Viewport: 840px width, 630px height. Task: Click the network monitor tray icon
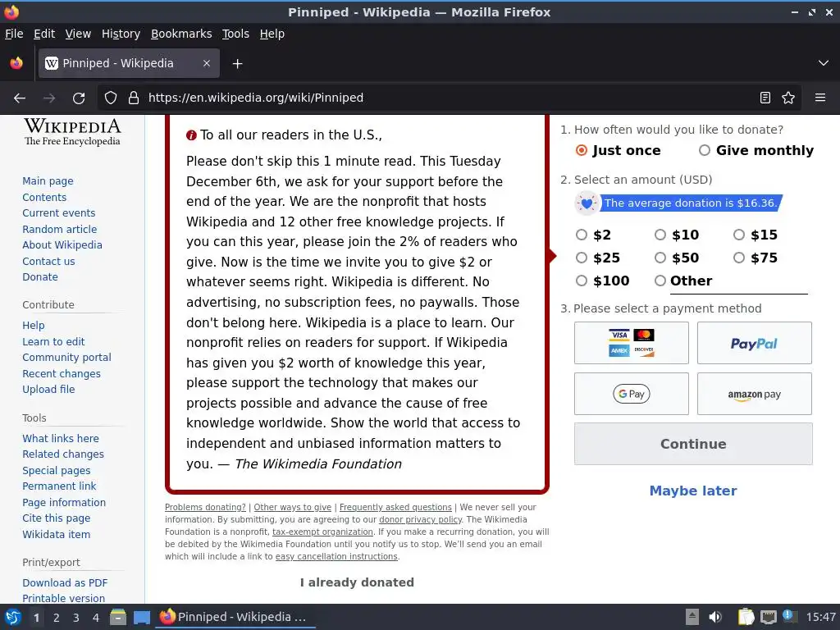768,617
